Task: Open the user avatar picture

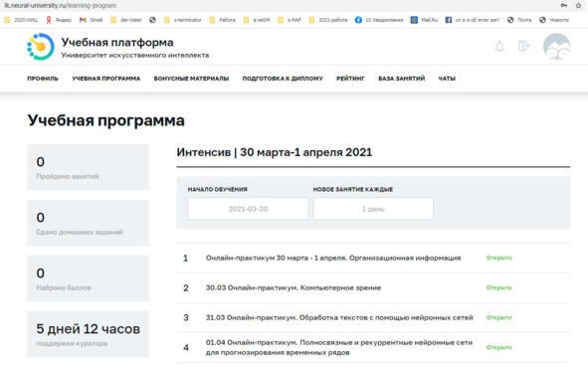Action: (557, 47)
